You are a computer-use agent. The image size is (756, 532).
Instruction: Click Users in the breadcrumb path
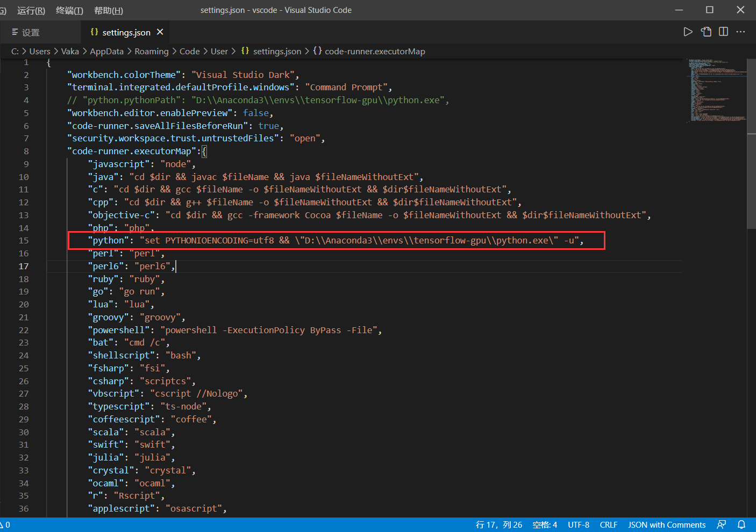(x=40, y=52)
